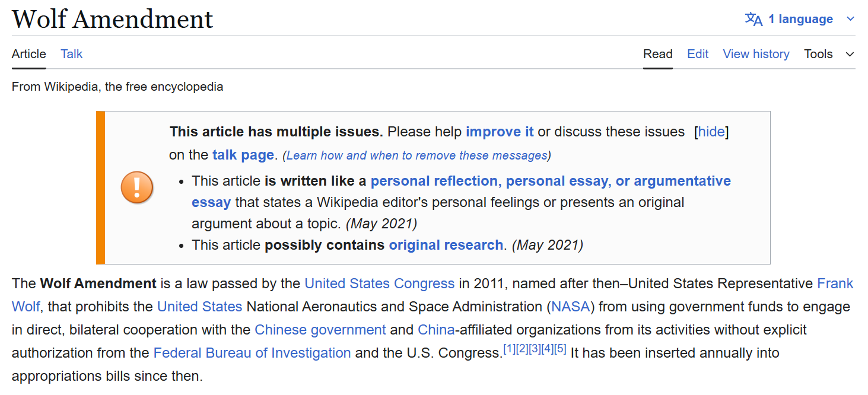Select the Read tab
The image size is (868, 395).
click(657, 54)
